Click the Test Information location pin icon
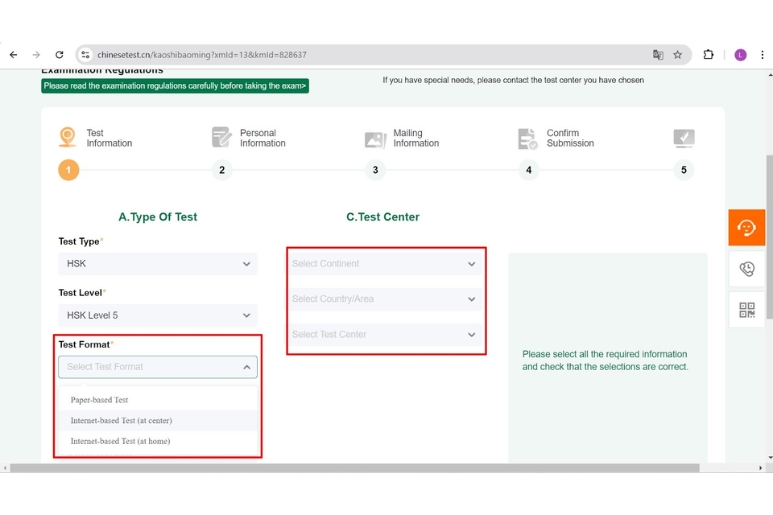Screen dimensions: 773x515 (68, 137)
